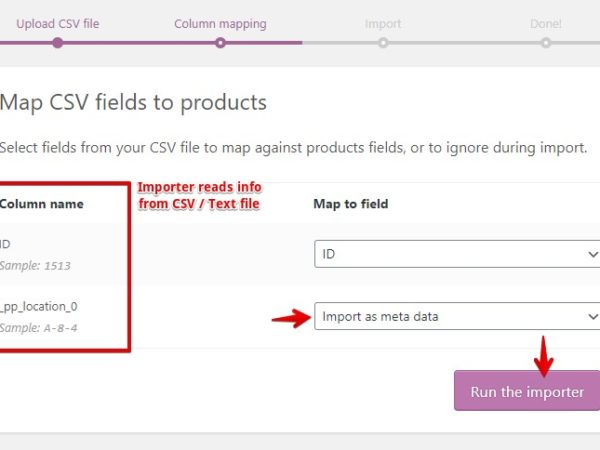Click the Map to field header

pos(350,204)
